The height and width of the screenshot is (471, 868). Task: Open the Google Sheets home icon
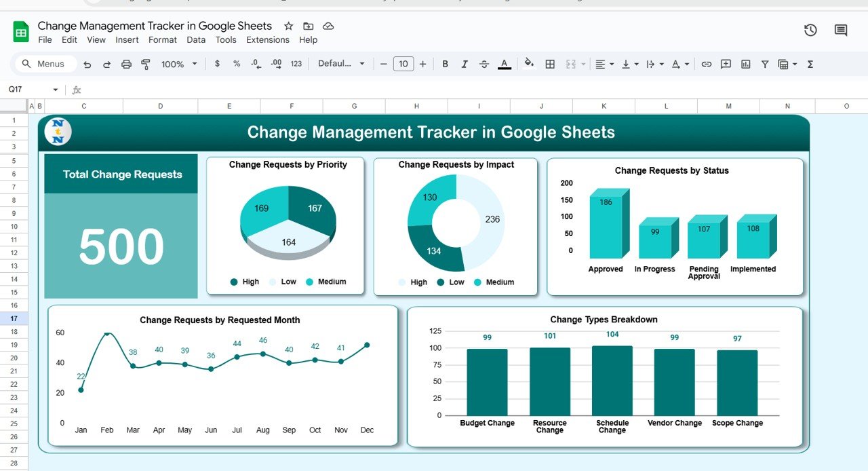coord(21,32)
